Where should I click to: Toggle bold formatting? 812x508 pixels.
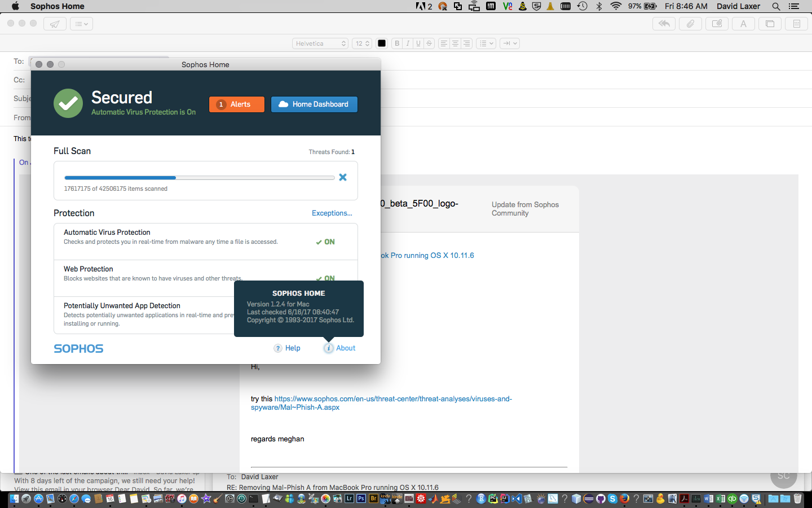tap(397, 43)
